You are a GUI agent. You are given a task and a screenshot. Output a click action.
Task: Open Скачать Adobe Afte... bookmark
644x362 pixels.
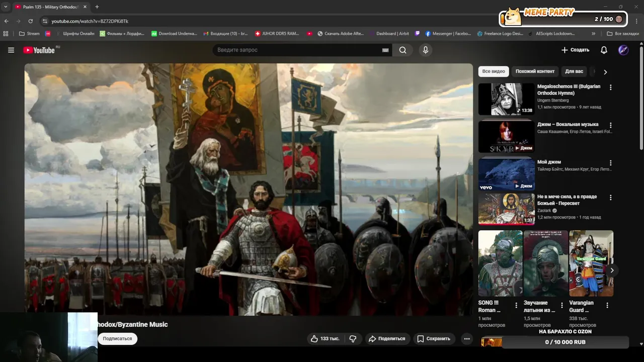tap(341, 34)
